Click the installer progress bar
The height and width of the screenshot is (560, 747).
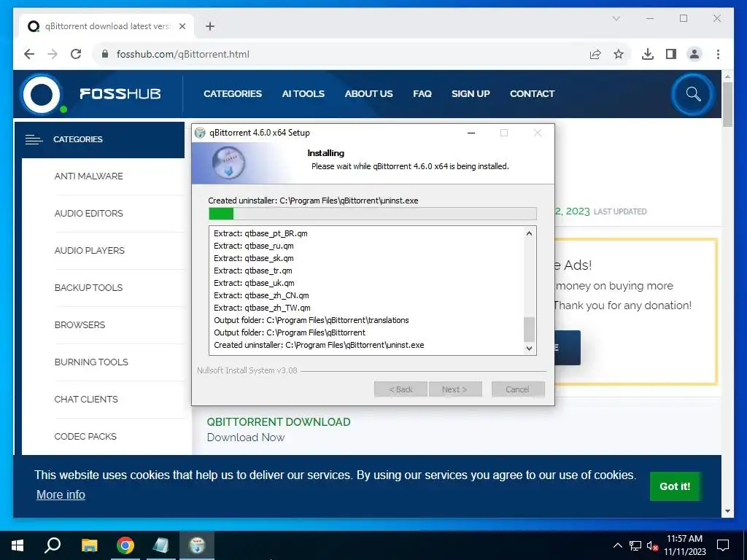tap(373, 214)
